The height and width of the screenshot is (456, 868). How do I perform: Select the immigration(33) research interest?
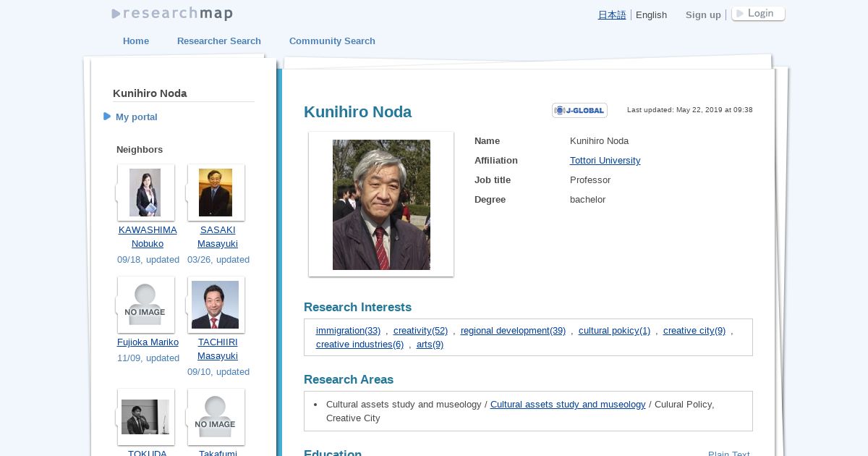pyautogui.click(x=348, y=330)
